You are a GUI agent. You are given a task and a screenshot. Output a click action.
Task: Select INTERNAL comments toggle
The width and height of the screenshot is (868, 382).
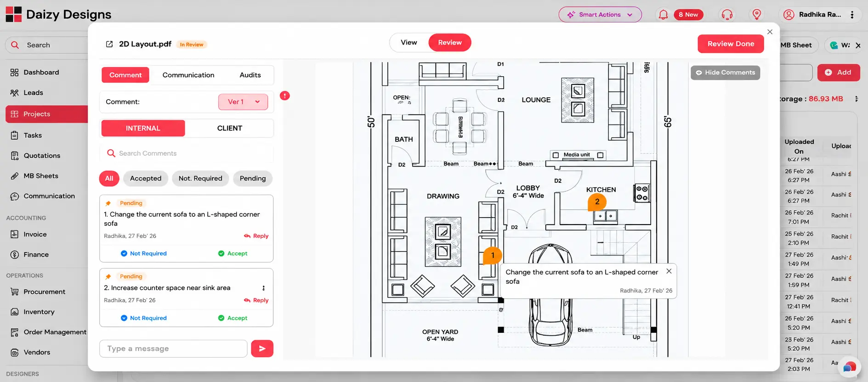tap(143, 128)
